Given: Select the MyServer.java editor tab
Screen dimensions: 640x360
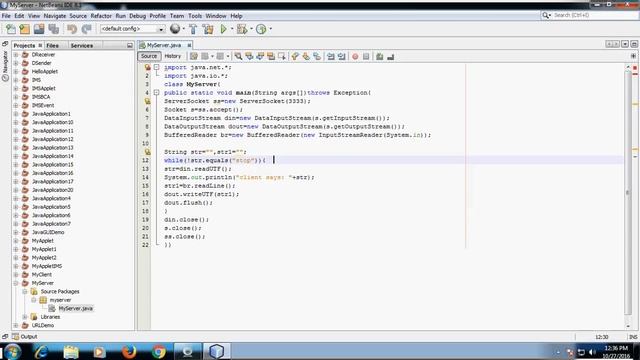Looking at the screenshot, I should tap(164, 45).
